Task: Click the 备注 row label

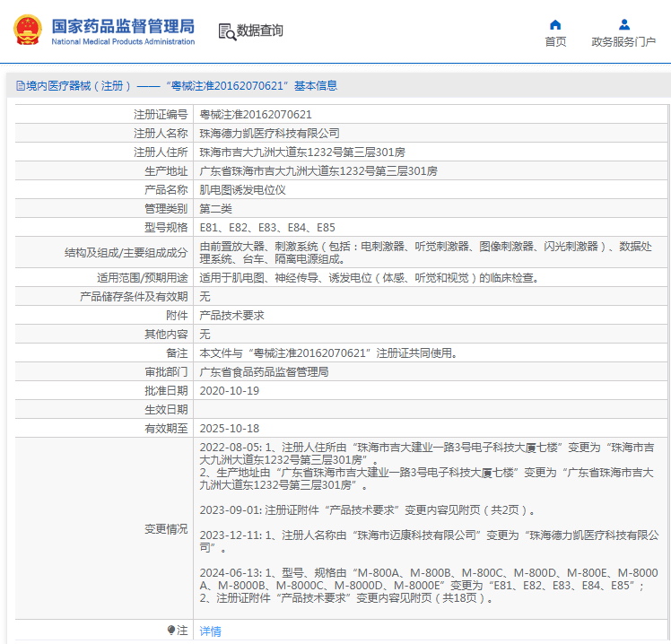Action: pos(177,353)
